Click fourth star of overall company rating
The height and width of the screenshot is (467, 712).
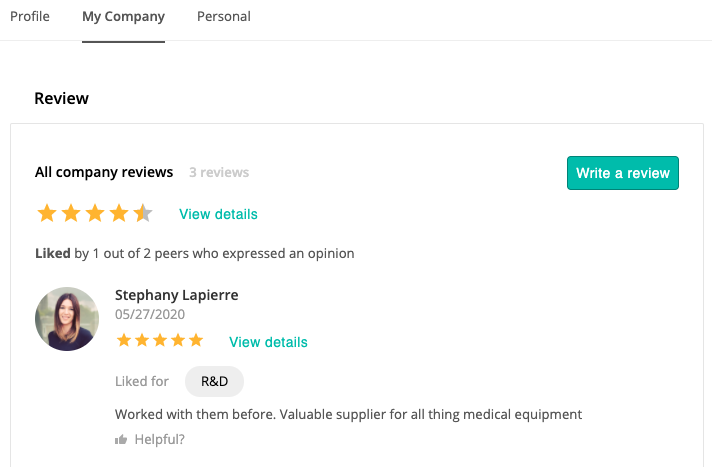pos(118,213)
